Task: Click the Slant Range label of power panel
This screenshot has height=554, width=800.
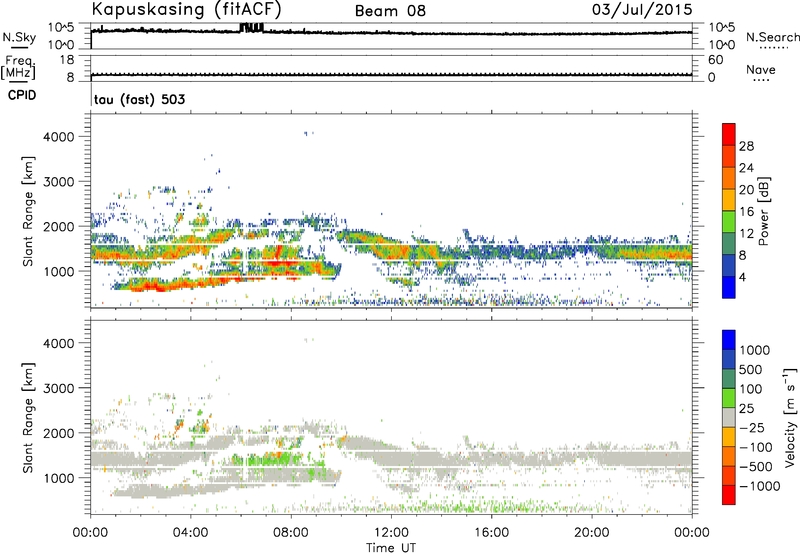Action: pyautogui.click(x=28, y=211)
